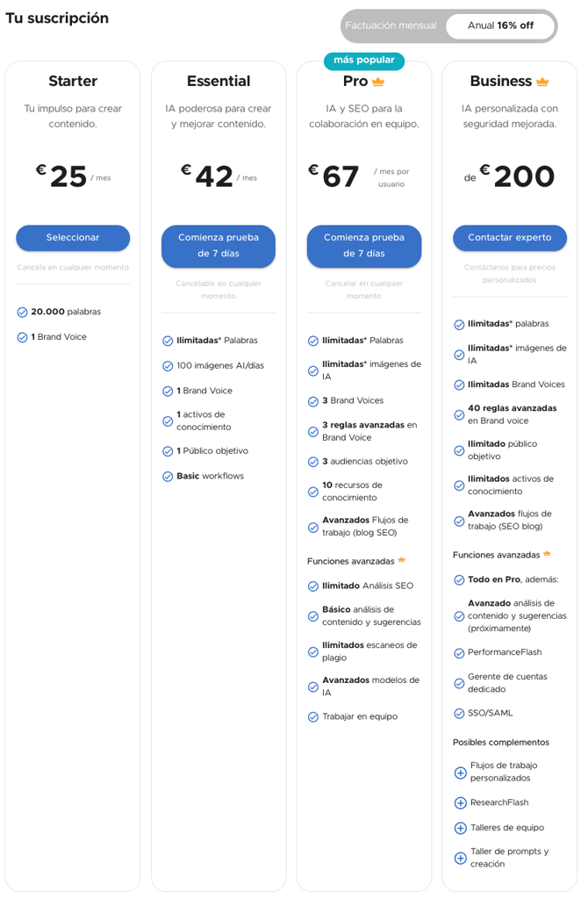Viewport: 588px width, 899px height.
Task: Click the check icon next to SSO/SAML
Action: click(x=459, y=713)
